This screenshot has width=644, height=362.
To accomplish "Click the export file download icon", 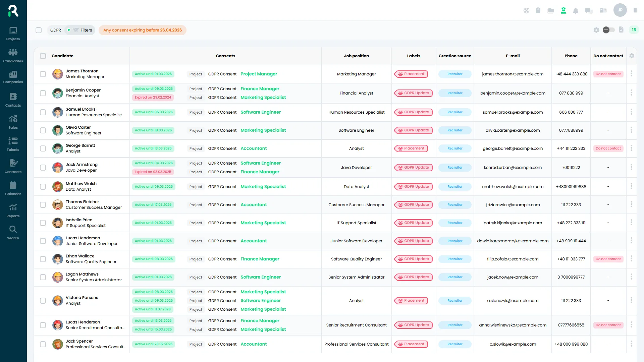I will coord(621,30).
